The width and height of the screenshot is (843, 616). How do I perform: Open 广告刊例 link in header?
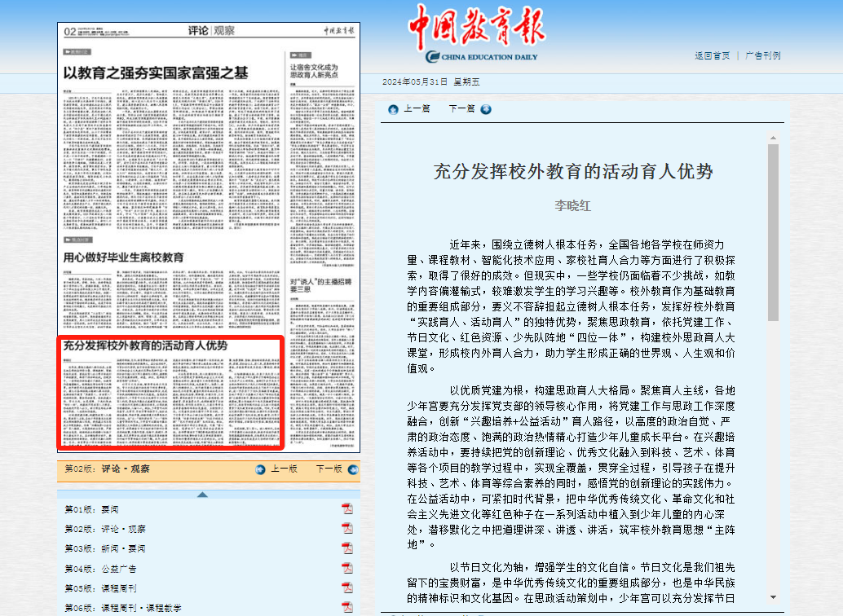pos(762,56)
